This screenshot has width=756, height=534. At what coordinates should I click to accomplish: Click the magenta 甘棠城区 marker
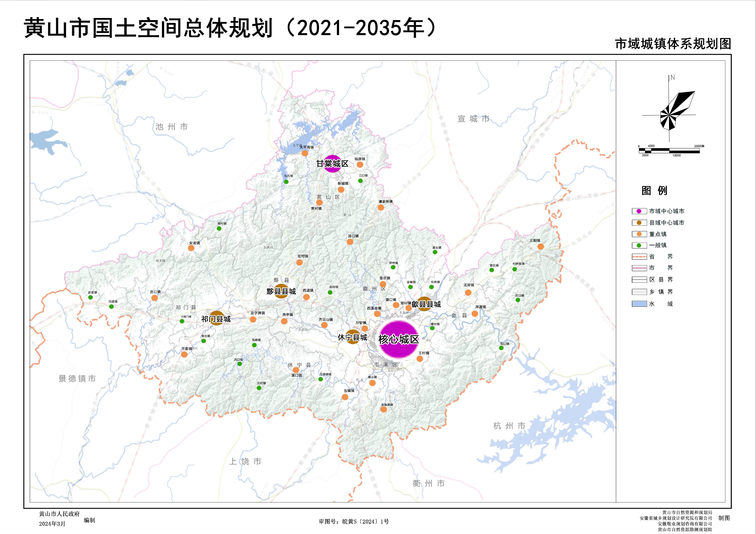[332, 163]
